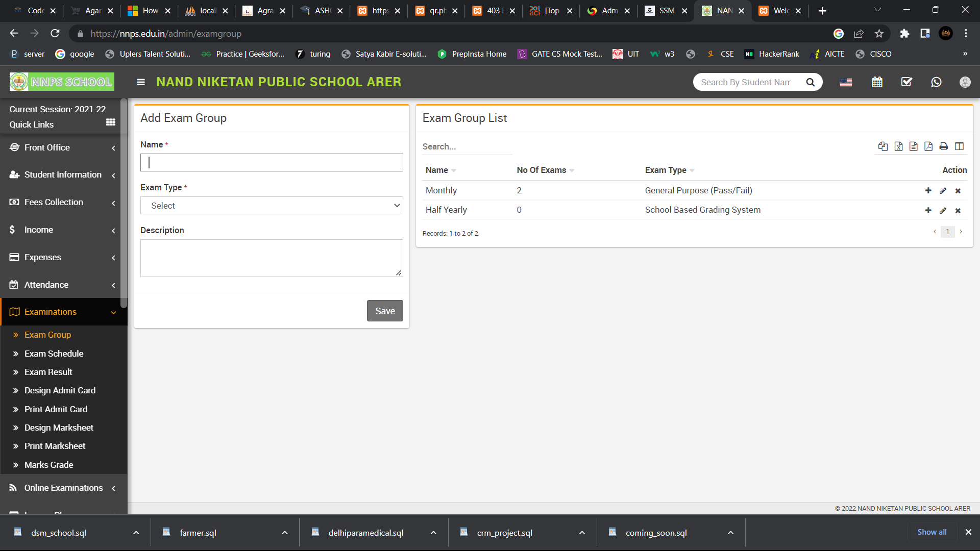This screenshot has width=980, height=551.
Task: Open Print Admit Card
Action: coord(56,410)
